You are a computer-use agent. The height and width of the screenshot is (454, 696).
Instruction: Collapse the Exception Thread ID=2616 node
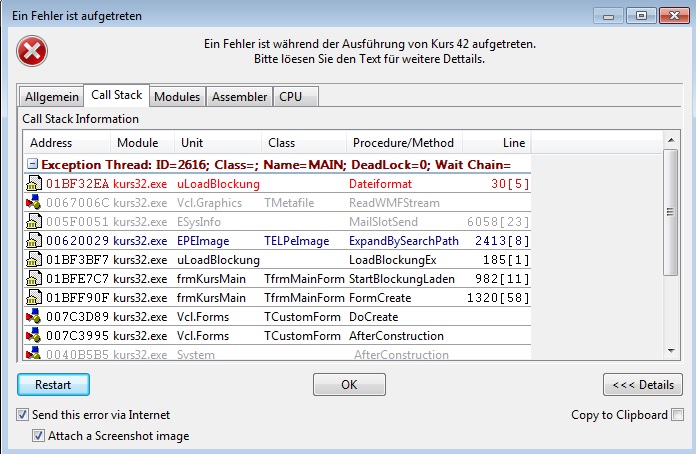tap(33, 164)
